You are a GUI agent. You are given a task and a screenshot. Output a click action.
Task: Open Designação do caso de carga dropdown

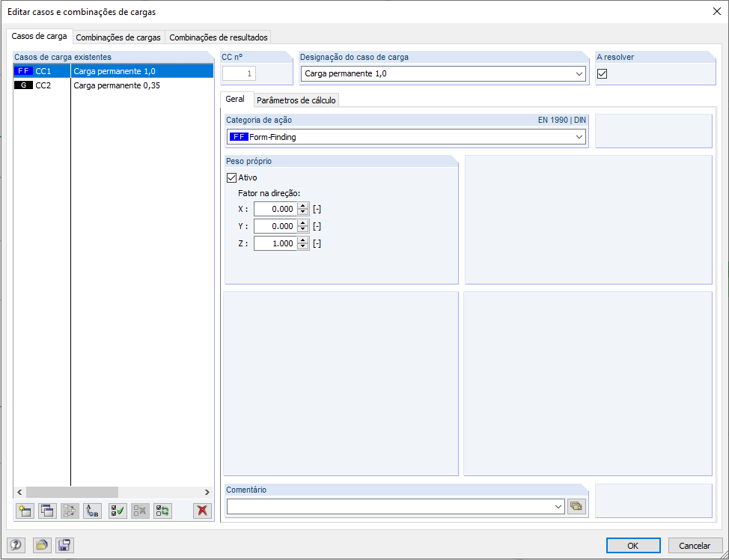(x=579, y=74)
